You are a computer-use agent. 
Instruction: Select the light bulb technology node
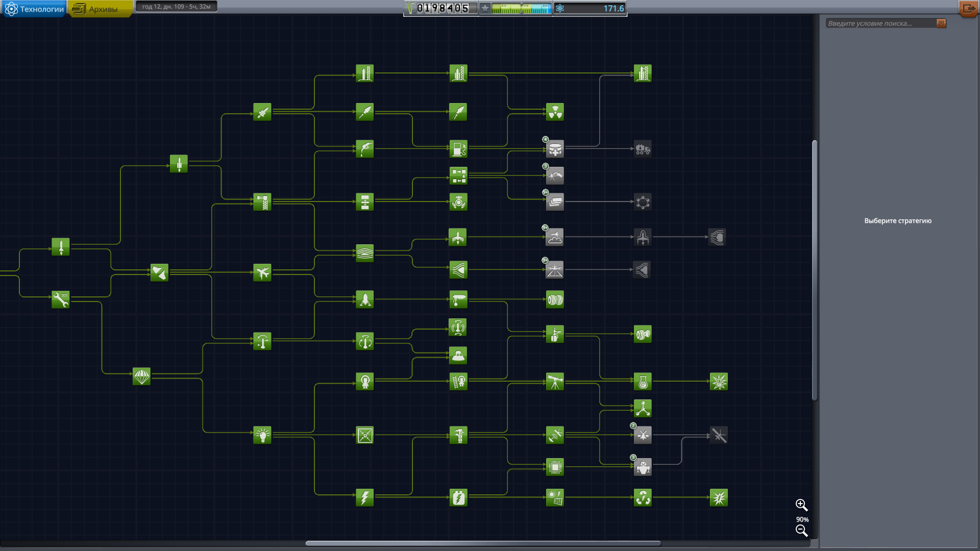click(262, 435)
